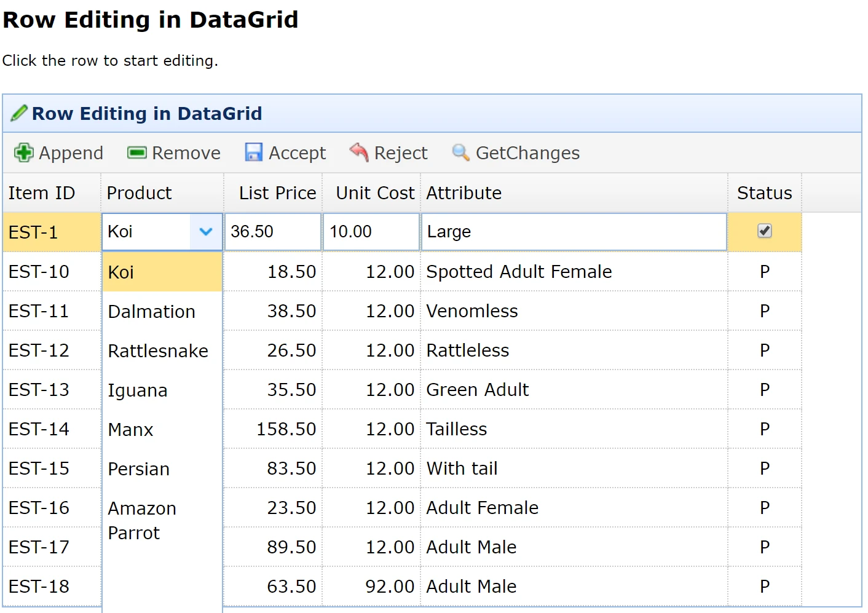The height and width of the screenshot is (613, 868).
Task: Click the green plus Append icon
Action: [24, 152]
